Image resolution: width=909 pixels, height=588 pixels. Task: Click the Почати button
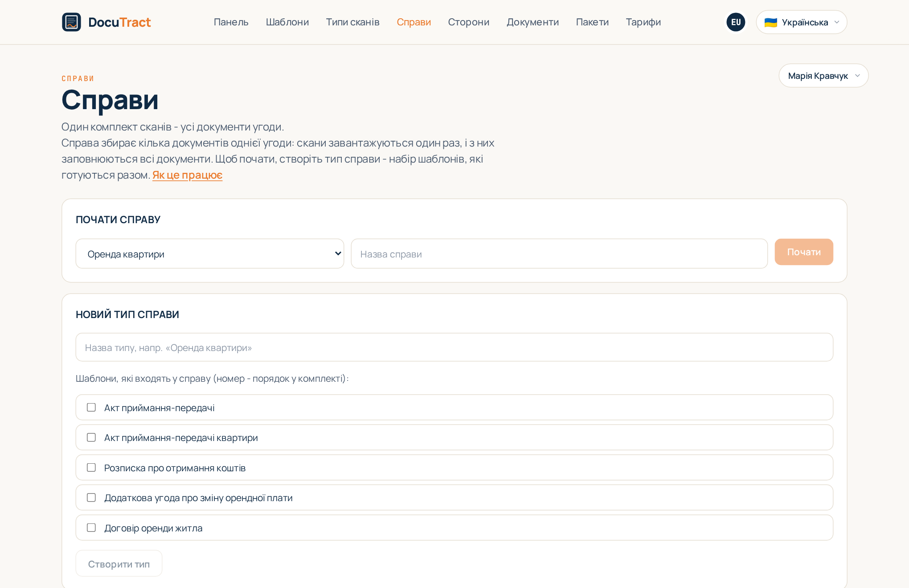click(804, 252)
